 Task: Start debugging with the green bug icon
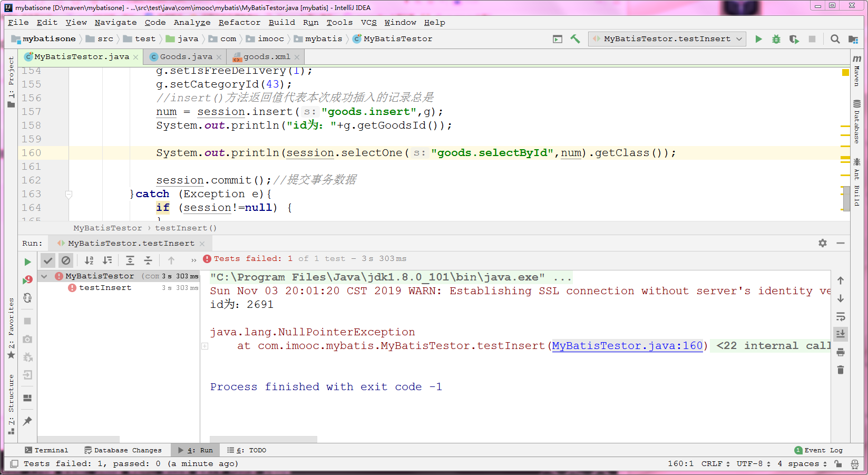pos(776,39)
